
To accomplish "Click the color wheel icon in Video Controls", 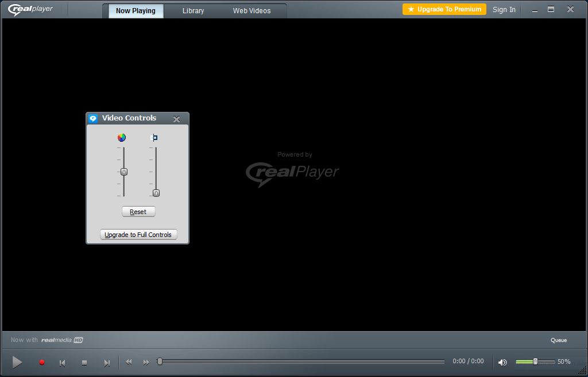I will pos(122,138).
